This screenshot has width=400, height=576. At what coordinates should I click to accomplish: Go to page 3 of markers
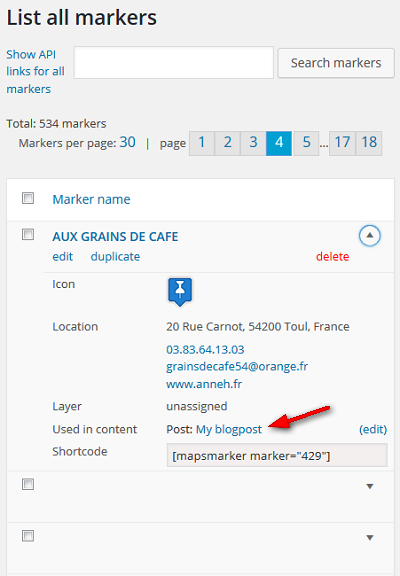click(253, 143)
